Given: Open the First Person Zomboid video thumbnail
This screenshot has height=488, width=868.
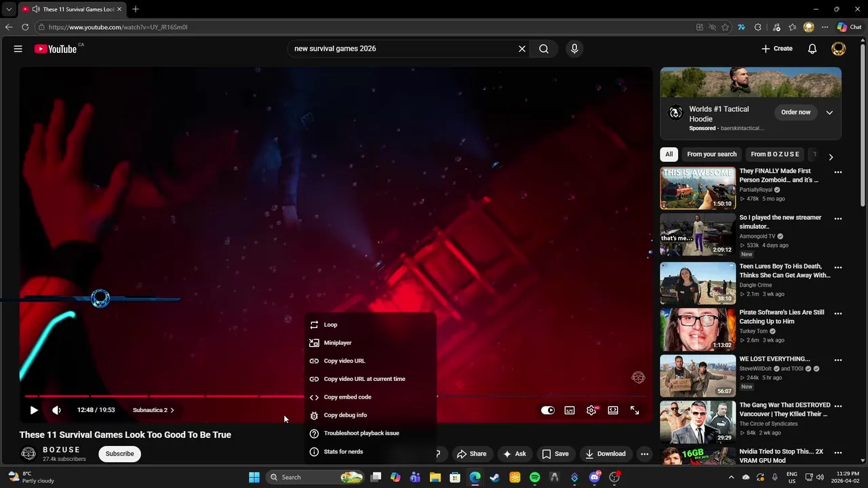Looking at the screenshot, I should click(x=698, y=188).
